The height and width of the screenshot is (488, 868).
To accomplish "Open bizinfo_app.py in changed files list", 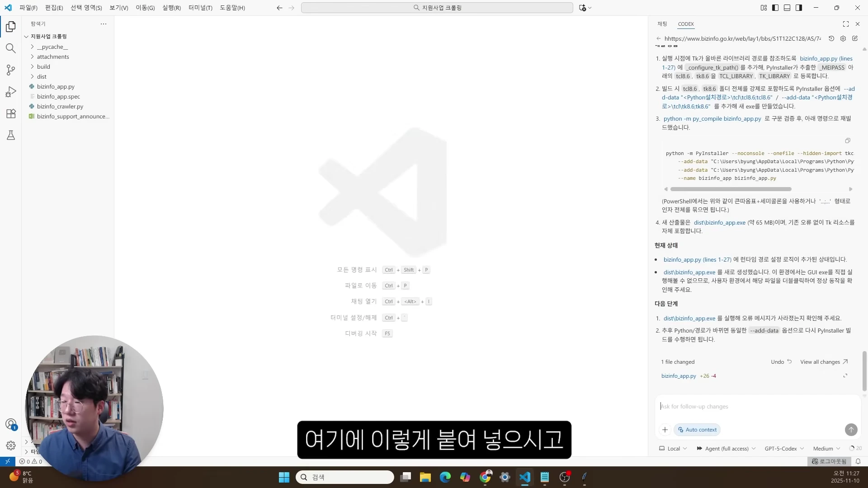I will 679,376.
